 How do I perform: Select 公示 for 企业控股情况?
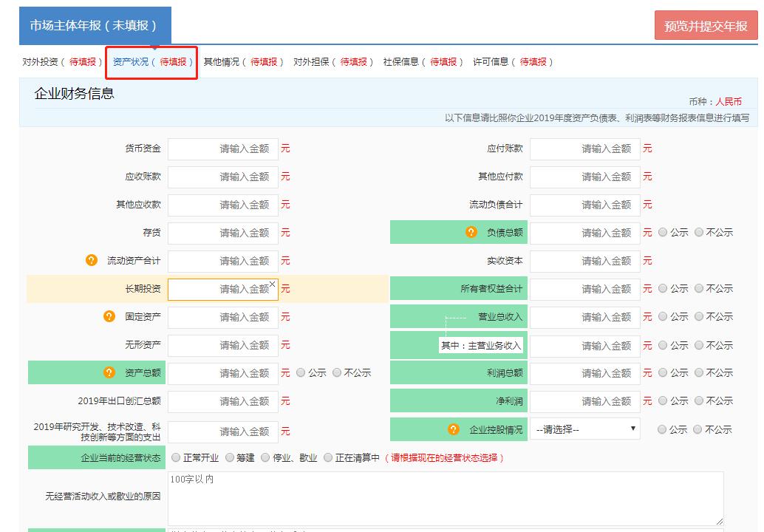click(x=662, y=429)
